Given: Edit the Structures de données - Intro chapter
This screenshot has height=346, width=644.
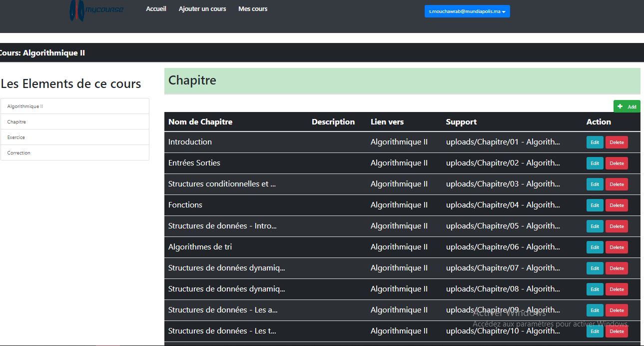Looking at the screenshot, I should point(595,226).
